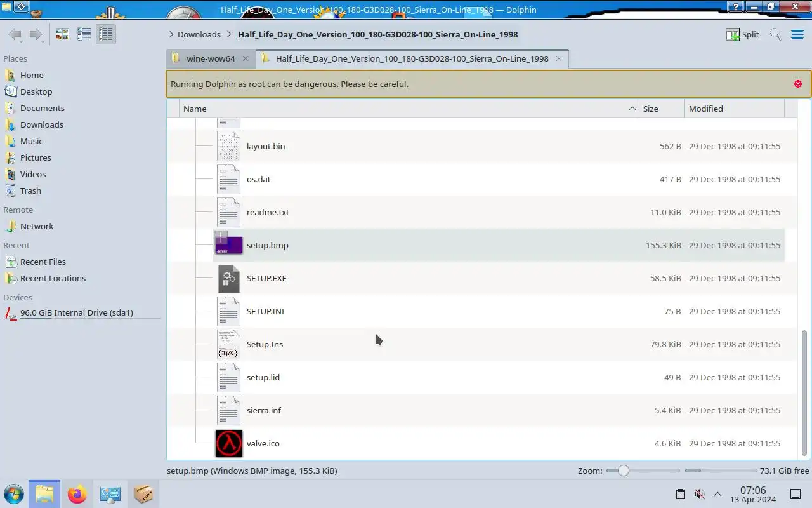812x508 pixels.
Task: Click Downloads in the breadcrumb path
Action: 199,34
